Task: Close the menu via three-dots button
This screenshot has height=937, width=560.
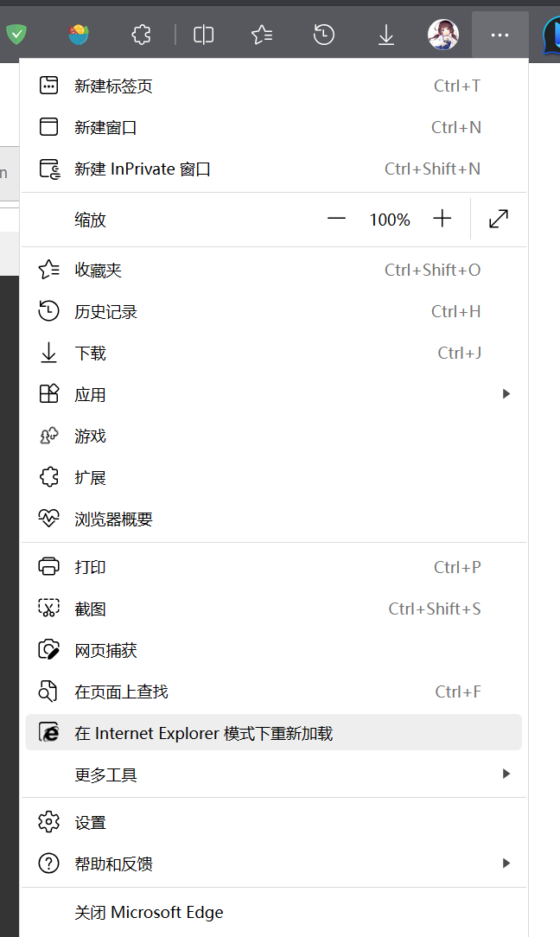Action: [500, 35]
